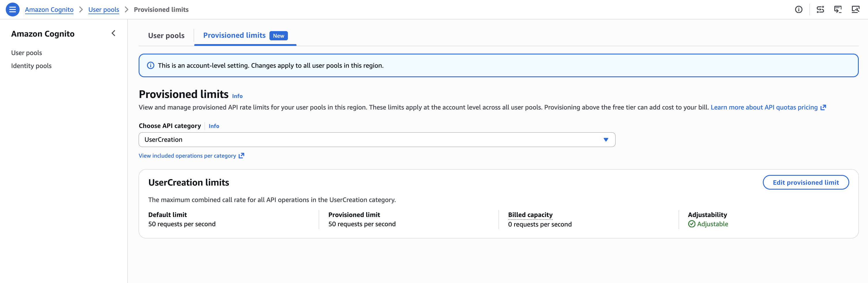
Task: Click the rightmost screen search icon in top bar
Action: click(x=856, y=10)
